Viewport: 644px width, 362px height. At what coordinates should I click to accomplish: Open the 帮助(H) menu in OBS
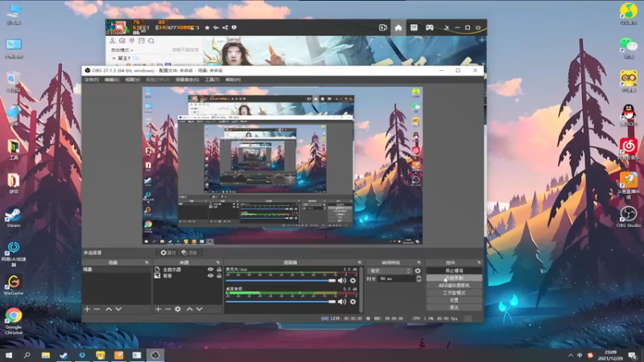pos(233,80)
